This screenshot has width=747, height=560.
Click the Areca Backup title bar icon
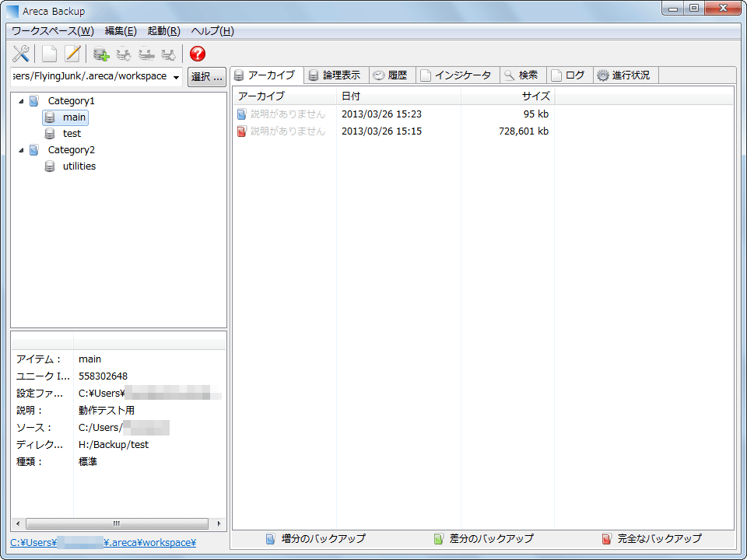[x=12, y=11]
